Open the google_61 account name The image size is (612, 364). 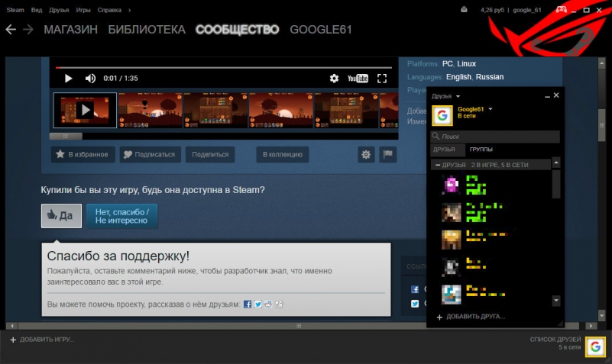pos(527,10)
